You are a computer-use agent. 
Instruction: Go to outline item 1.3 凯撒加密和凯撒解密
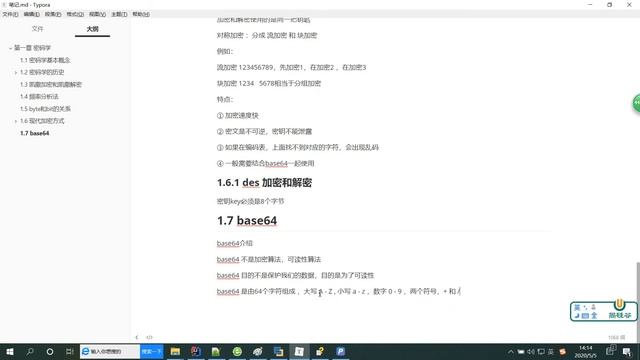(51, 84)
